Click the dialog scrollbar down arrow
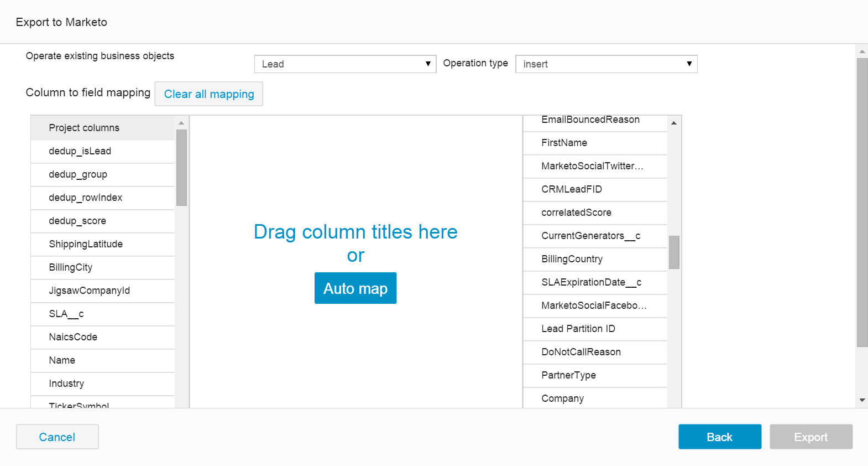Screen dimensions: 868x466 click(862, 400)
